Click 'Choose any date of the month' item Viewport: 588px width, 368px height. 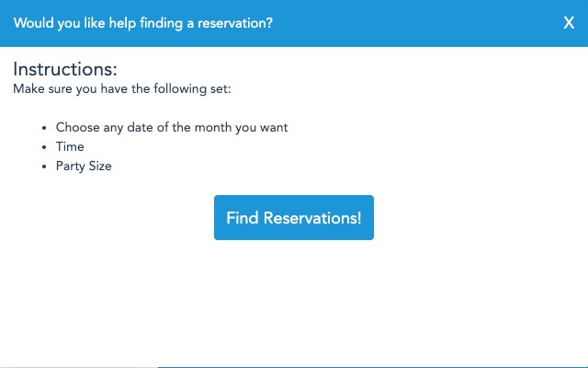(x=172, y=127)
